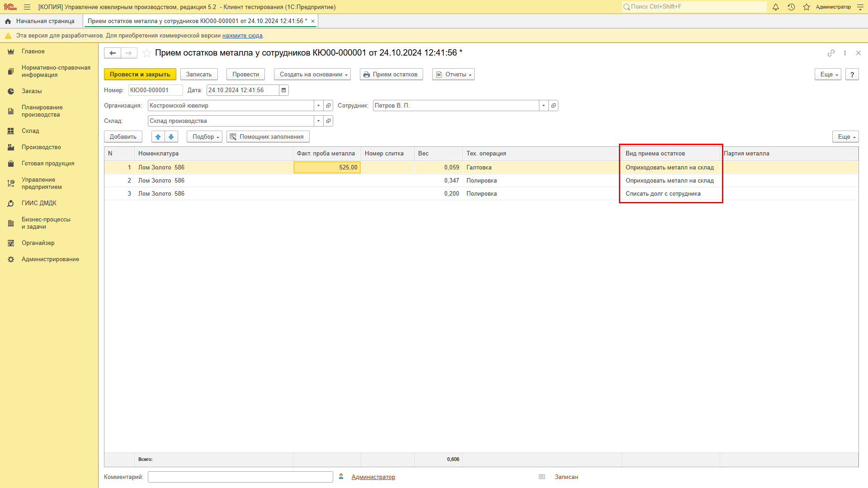Print Прием остатков form

(x=392, y=75)
